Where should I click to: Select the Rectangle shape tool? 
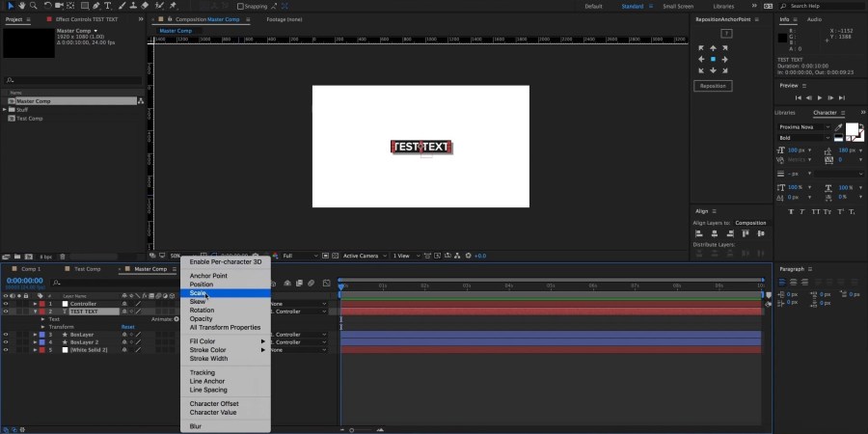point(85,6)
